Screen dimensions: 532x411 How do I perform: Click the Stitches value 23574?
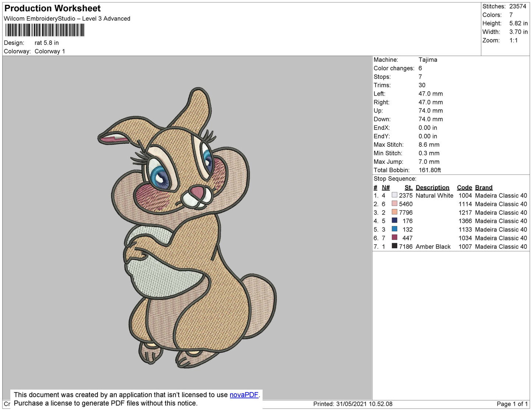point(518,7)
